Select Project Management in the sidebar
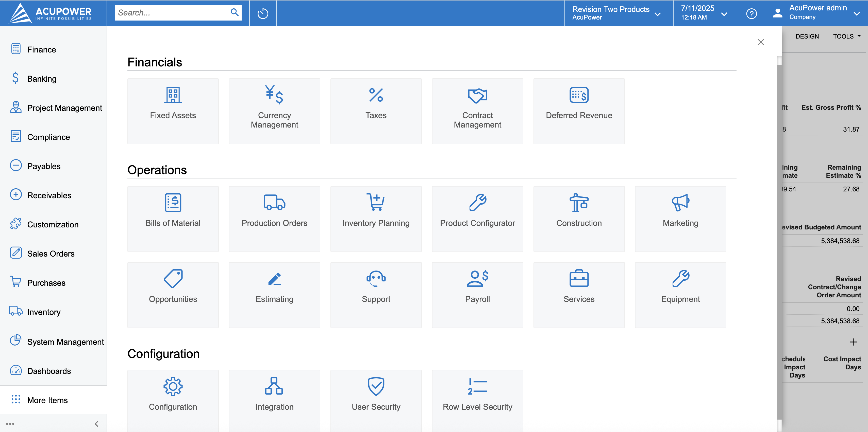 coord(64,108)
